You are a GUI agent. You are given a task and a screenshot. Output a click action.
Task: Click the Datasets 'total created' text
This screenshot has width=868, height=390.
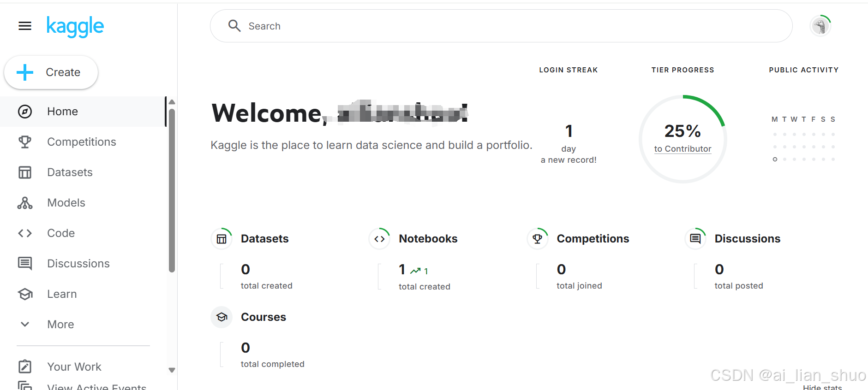[x=267, y=286]
